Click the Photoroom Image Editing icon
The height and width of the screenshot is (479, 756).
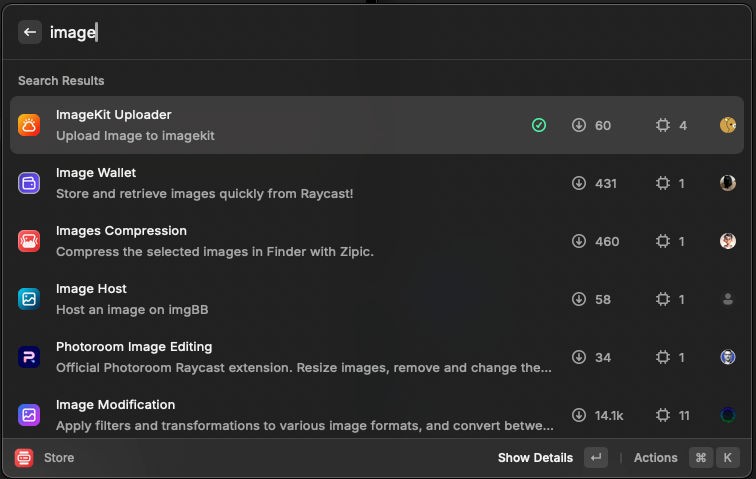[29, 357]
